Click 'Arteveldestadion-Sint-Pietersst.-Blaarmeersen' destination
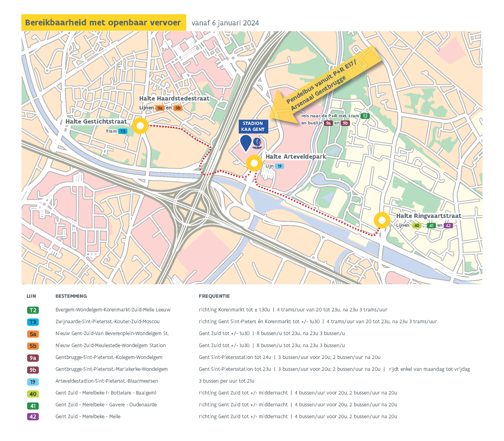The width and height of the screenshot is (504, 441). pyautogui.click(x=107, y=381)
